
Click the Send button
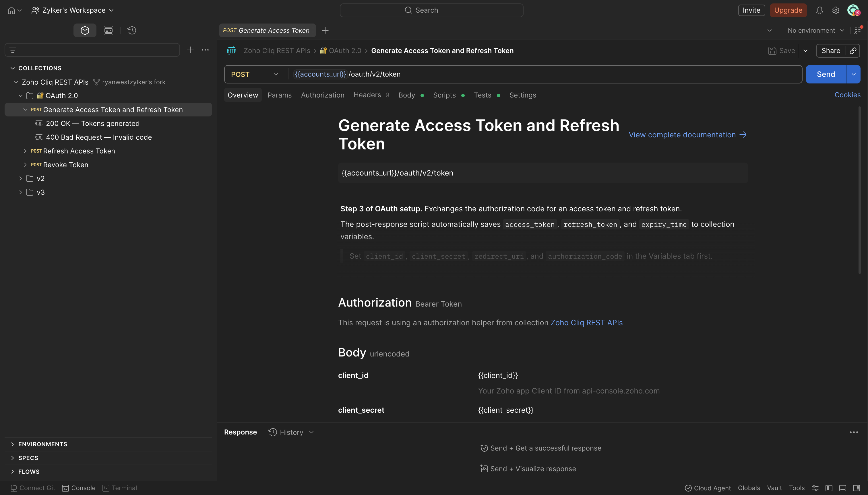coord(826,74)
